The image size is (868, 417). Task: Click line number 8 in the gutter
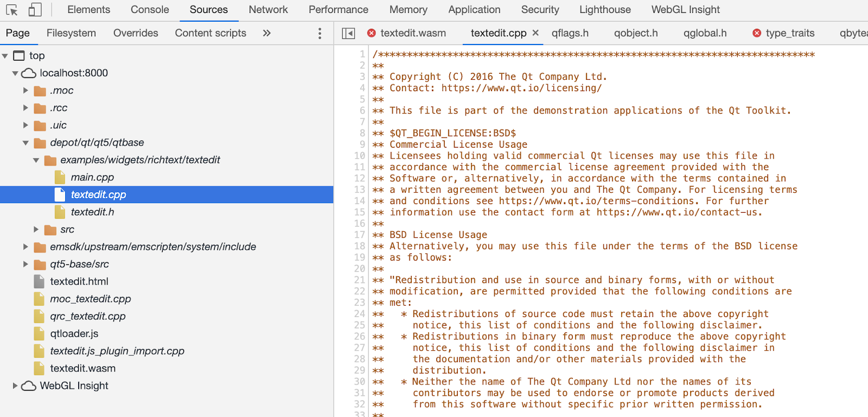362,133
